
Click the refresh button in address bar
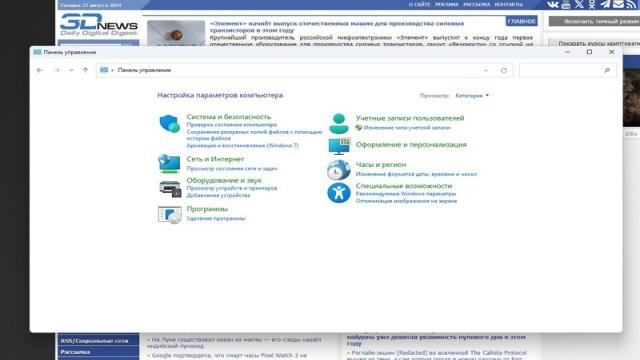(504, 70)
